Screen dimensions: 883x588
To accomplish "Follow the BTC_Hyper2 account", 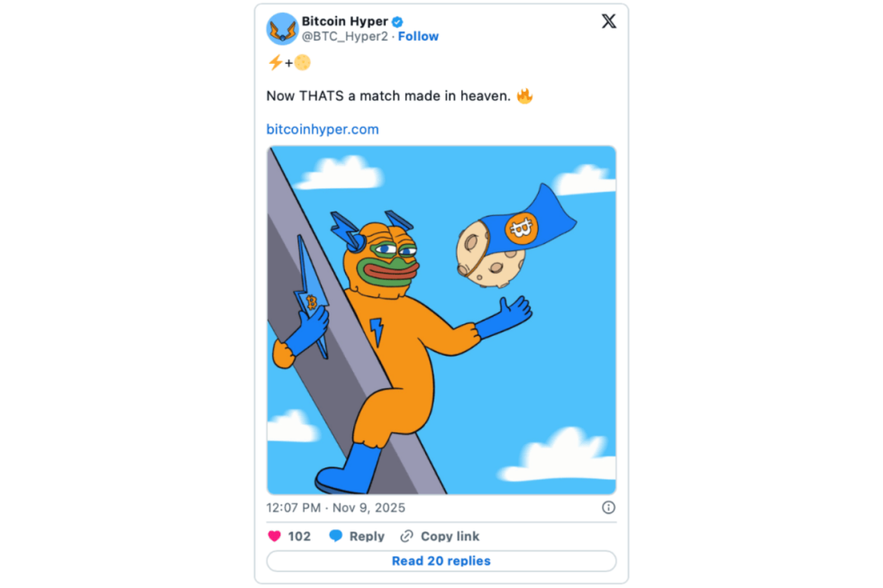I will pyautogui.click(x=418, y=36).
